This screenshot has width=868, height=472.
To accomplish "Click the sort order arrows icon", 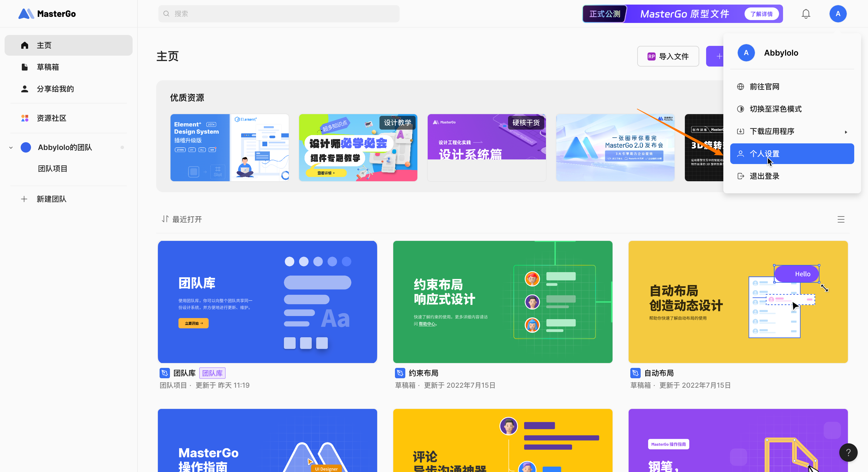I will pos(165,219).
